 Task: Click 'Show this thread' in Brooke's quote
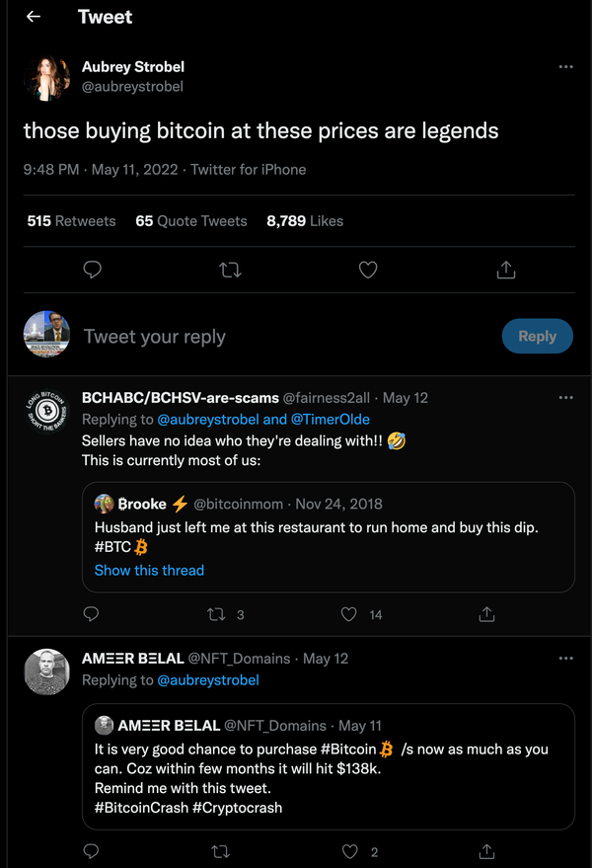[149, 570]
